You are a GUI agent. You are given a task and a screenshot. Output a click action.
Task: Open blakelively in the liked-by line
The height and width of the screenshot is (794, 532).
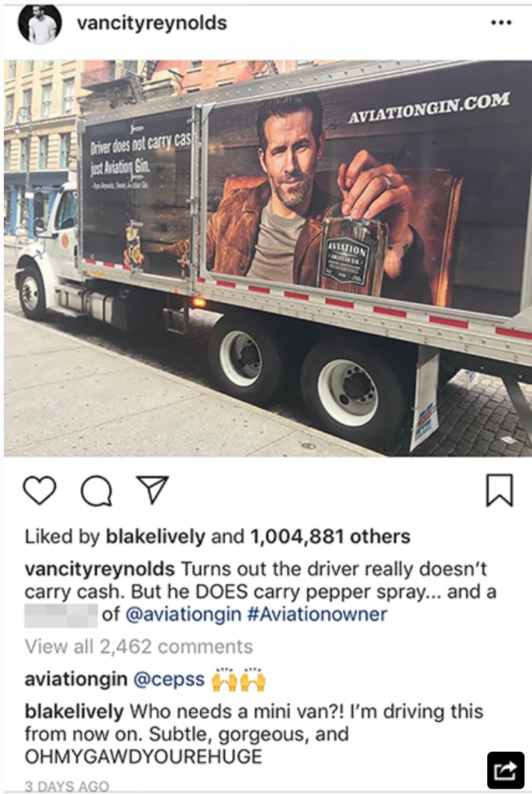[x=156, y=537]
